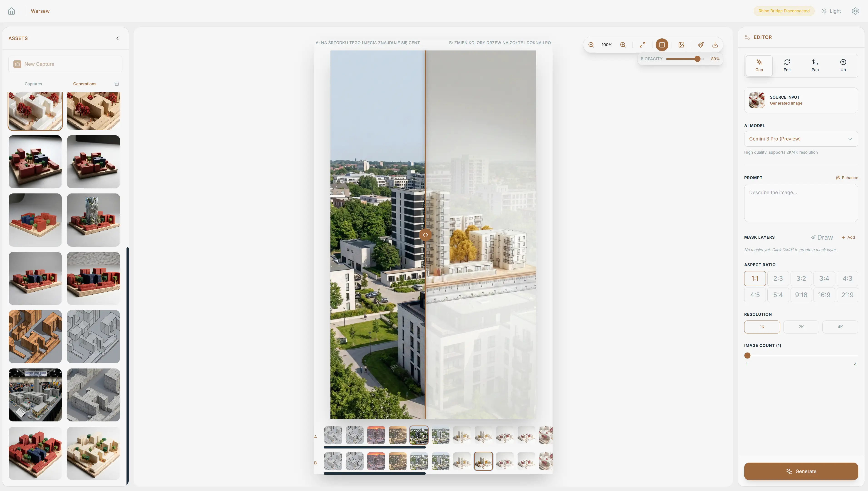Open the Gemini 3 Pro AI model dropdown
Viewport: 868px width, 491px height.
tap(801, 139)
